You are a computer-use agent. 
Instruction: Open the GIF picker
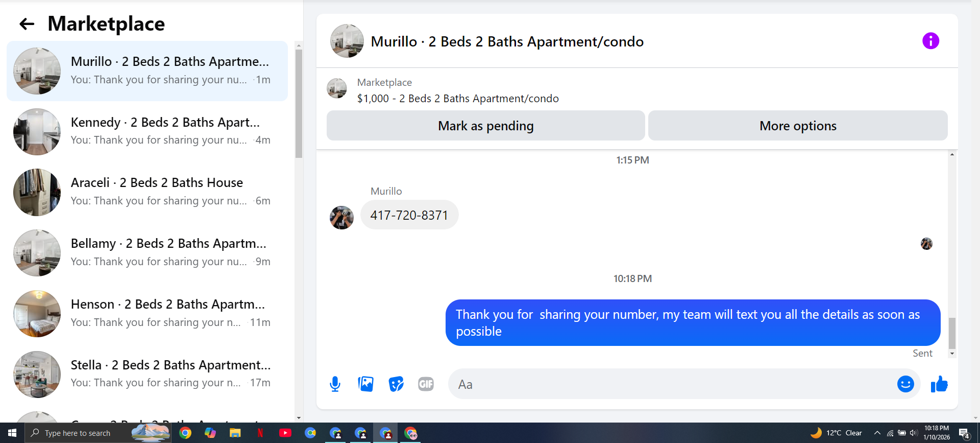426,384
